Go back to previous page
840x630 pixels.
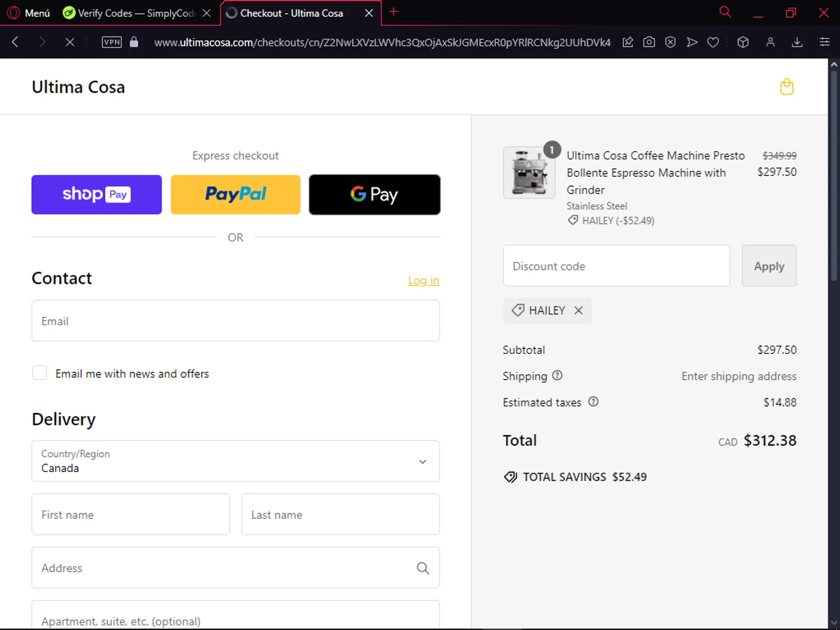click(15, 42)
